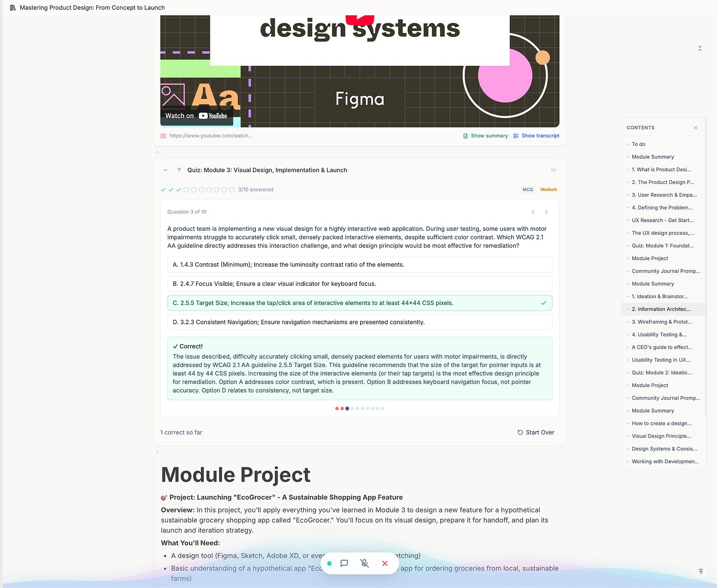Open chat bubble in floating toolbar

pyautogui.click(x=344, y=563)
